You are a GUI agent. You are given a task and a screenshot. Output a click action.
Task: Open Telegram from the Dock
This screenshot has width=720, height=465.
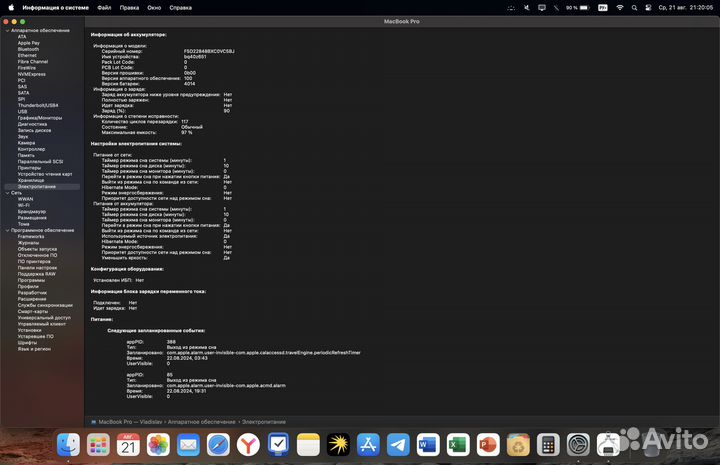pyautogui.click(x=398, y=444)
